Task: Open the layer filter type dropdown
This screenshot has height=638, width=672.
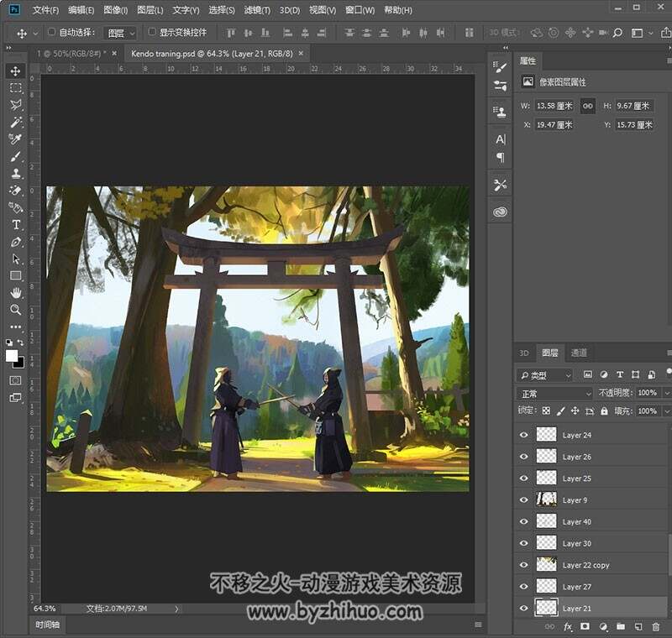Action: pos(544,375)
